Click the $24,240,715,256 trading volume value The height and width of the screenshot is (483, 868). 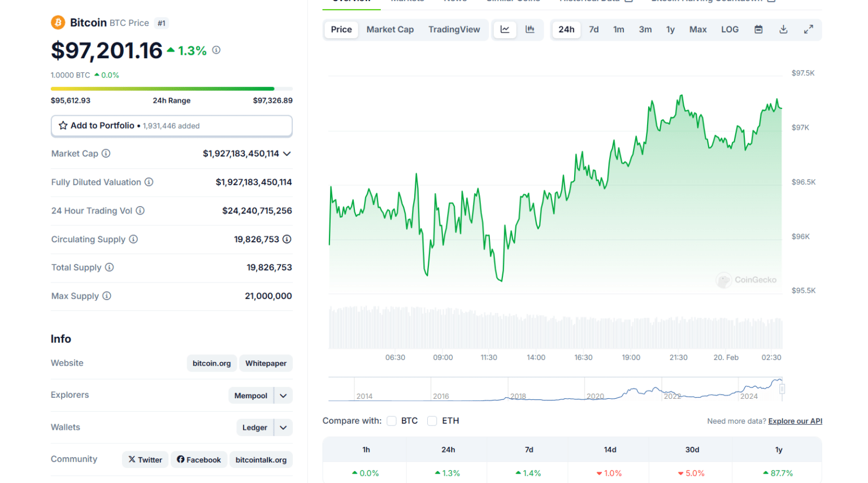click(x=257, y=211)
